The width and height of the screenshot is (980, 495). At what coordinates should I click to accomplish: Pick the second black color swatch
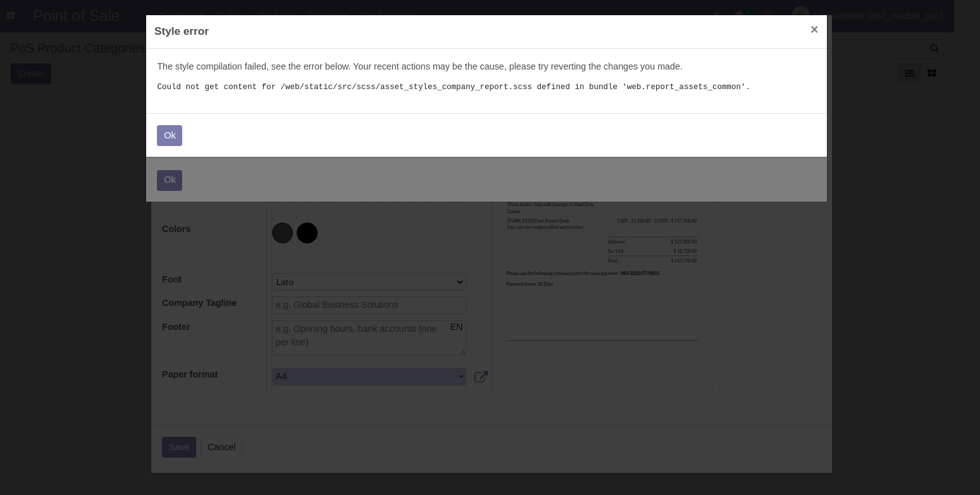tap(307, 233)
